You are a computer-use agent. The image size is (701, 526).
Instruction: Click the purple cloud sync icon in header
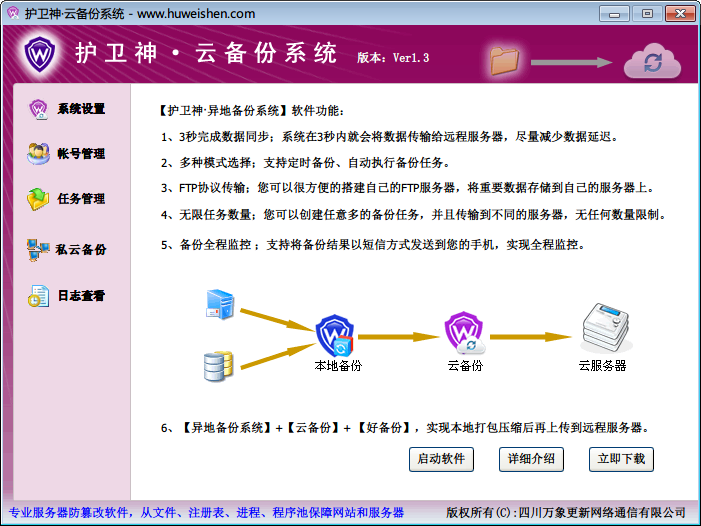click(x=652, y=61)
